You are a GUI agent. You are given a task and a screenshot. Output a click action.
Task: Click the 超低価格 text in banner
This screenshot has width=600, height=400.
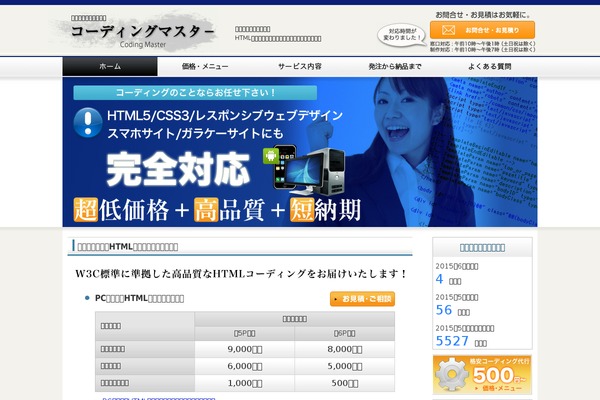pos(121,210)
